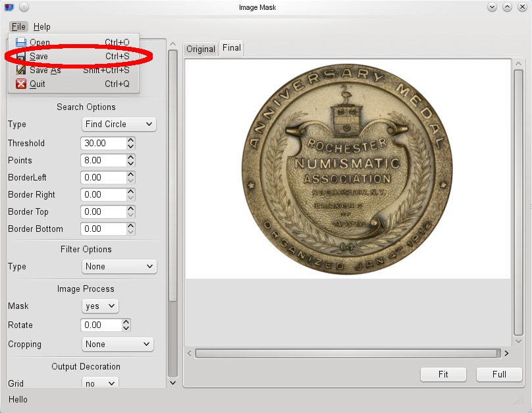Click the image view scroll left arrow

coord(190,353)
